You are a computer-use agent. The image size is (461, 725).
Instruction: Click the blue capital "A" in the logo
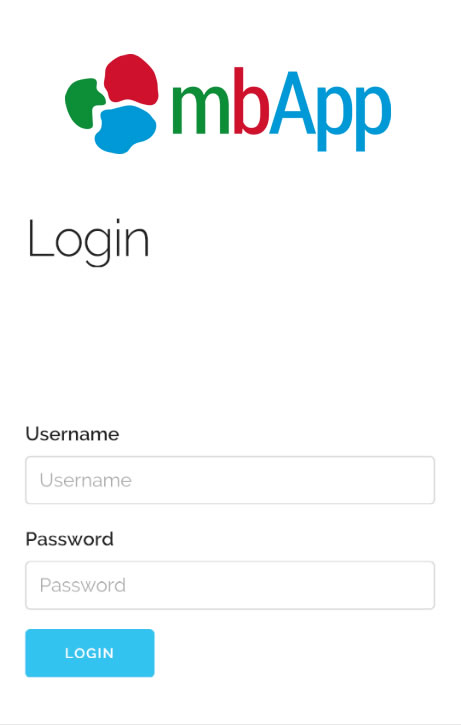click(x=293, y=103)
